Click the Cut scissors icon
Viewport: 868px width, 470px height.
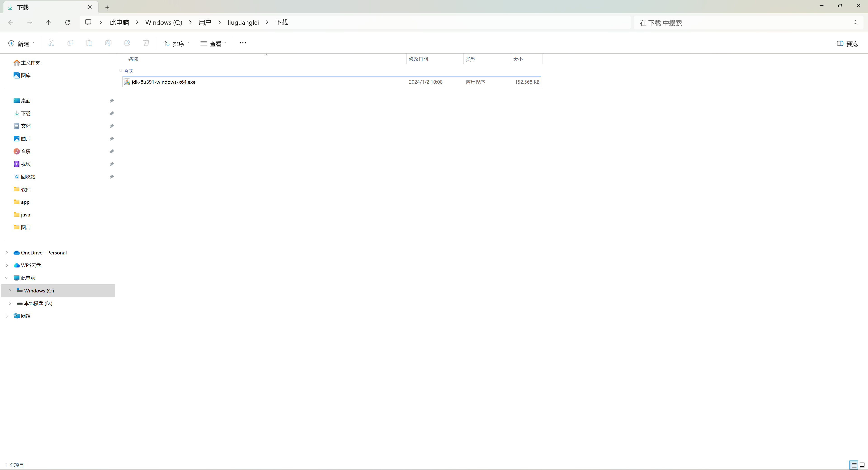[51, 43]
